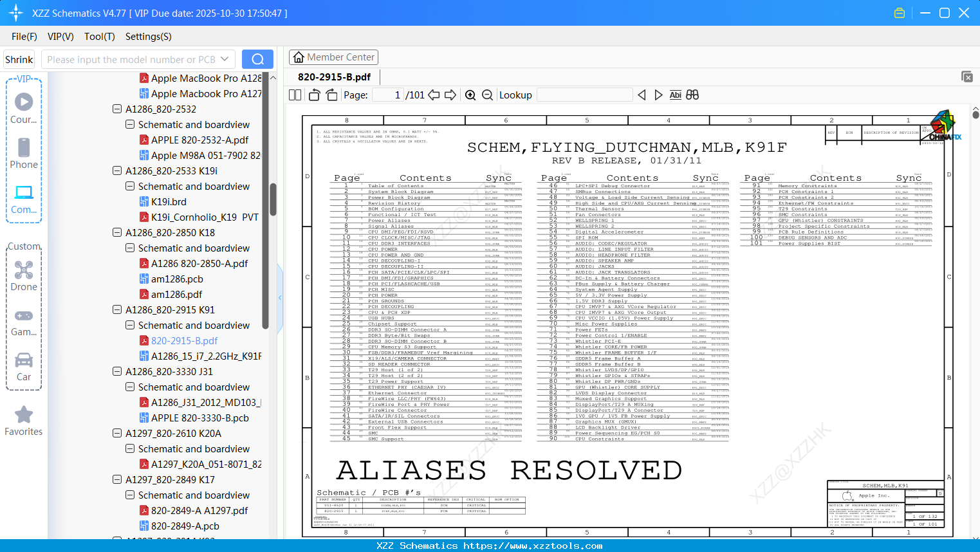The image size is (980, 552).
Task: Collapse Schematic and boardview under A1286_820-2532
Action: point(130,124)
